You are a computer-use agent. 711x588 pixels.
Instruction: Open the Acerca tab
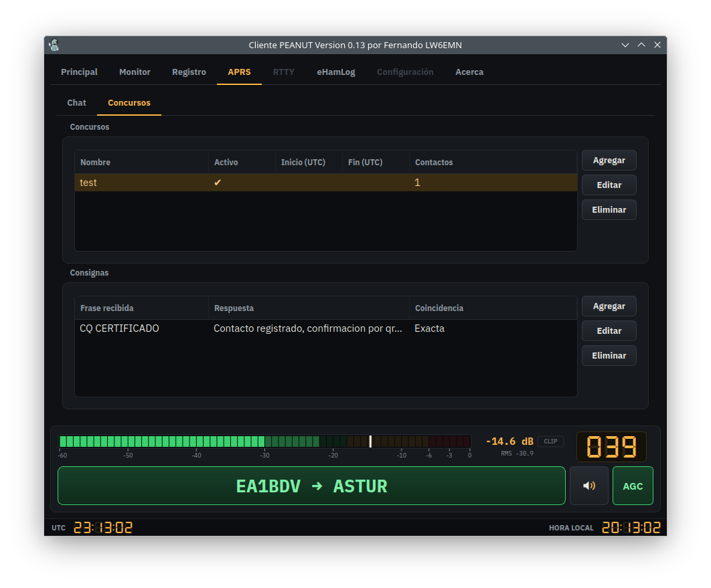tap(469, 72)
